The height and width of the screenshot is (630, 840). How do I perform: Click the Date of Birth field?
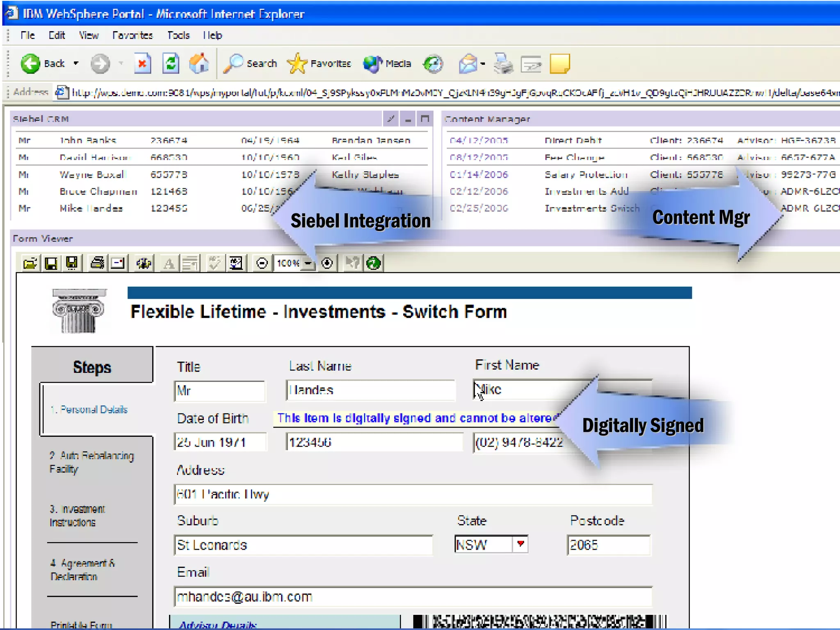[x=220, y=442]
